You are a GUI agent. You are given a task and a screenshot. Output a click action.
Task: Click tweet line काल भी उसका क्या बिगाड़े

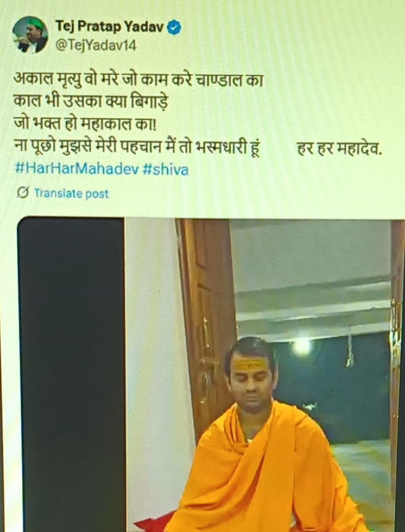tap(90, 103)
